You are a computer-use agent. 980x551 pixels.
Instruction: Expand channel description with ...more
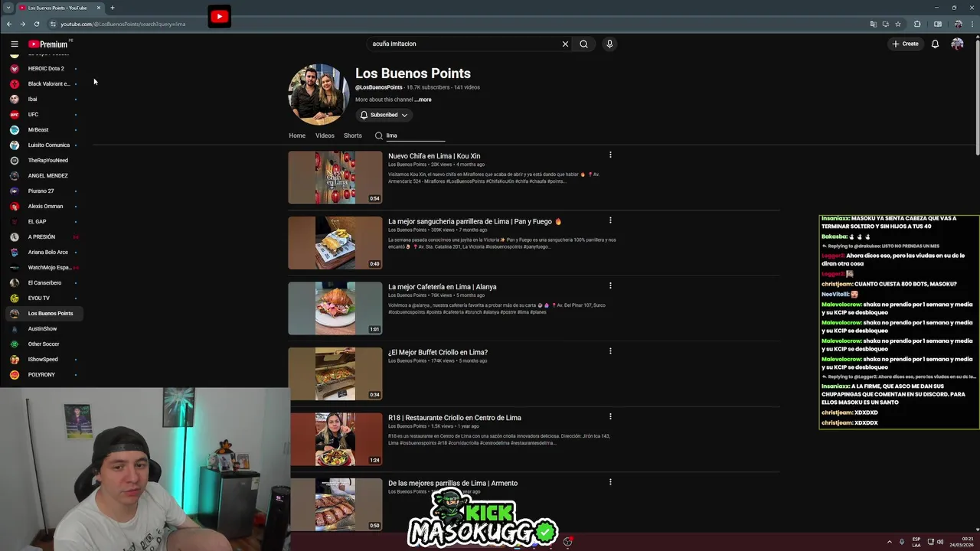[423, 99]
